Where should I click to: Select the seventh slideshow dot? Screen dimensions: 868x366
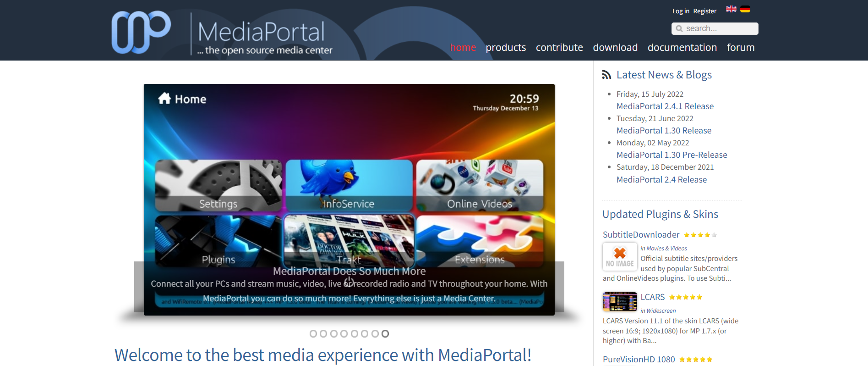(x=375, y=334)
